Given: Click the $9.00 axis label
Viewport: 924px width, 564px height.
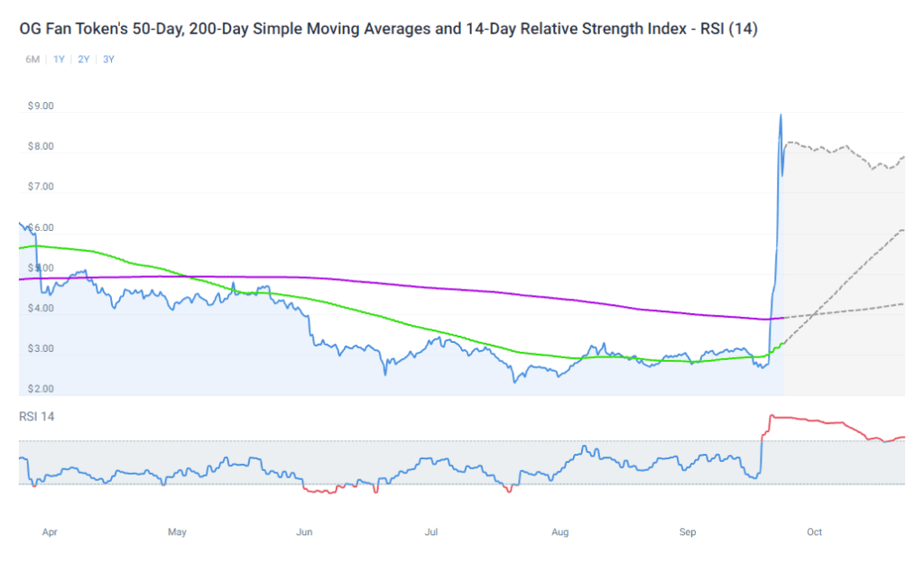Looking at the screenshot, I should coord(41,106).
